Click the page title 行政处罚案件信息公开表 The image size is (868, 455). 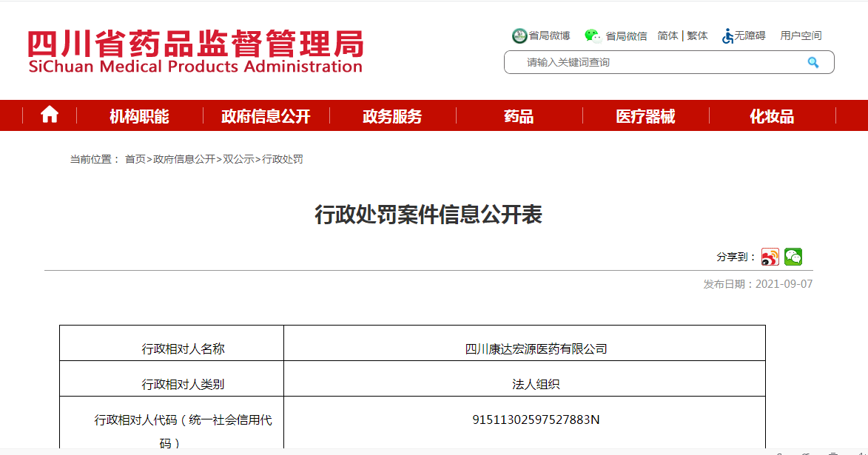(x=428, y=215)
